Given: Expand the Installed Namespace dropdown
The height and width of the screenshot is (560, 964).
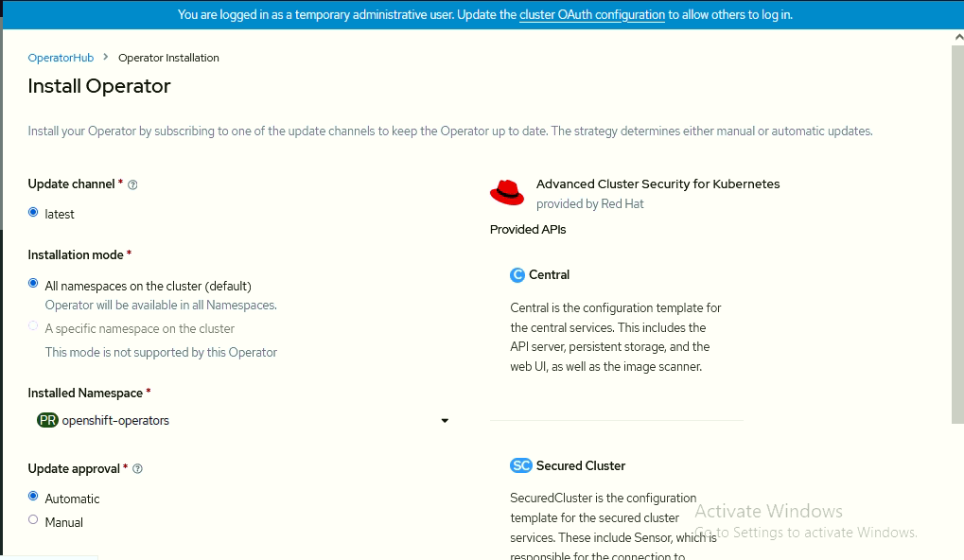Looking at the screenshot, I should [x=241, y=420].
